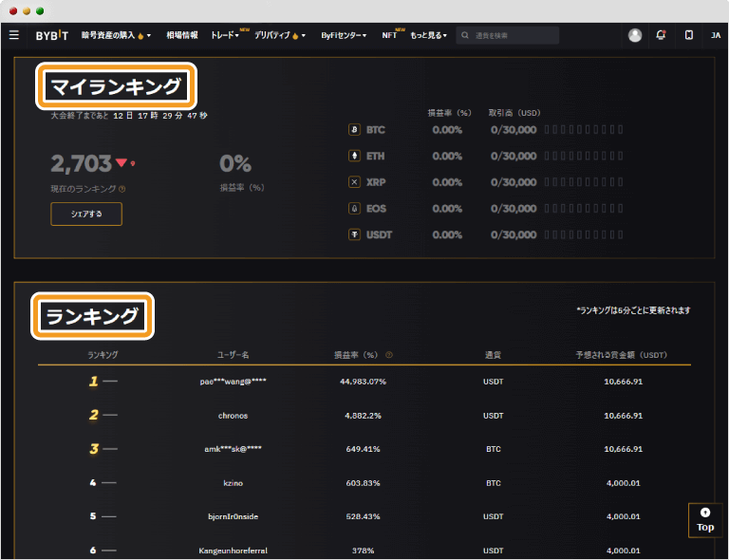Click the USDT coin icon

[355, 234]
